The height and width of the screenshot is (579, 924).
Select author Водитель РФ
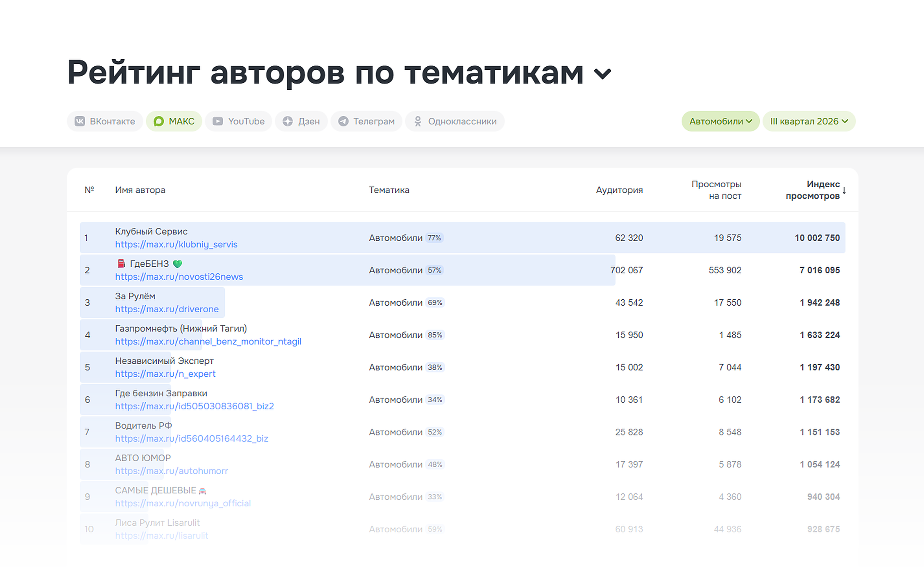pos(143,425)
